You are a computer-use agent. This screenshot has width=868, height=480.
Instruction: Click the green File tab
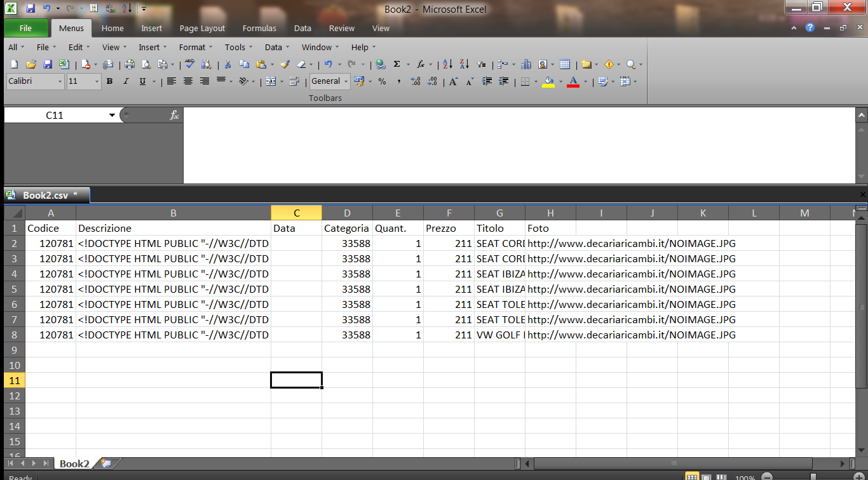(25, 28)
